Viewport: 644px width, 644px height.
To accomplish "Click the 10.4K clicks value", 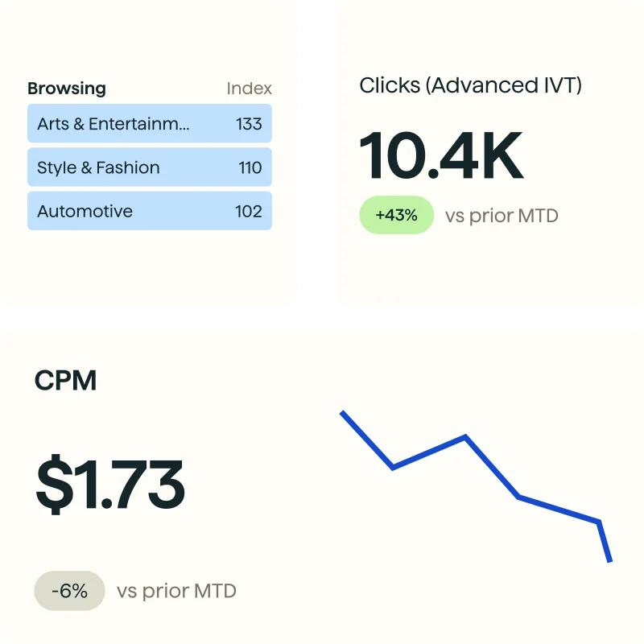I will [x=441, y=155].
